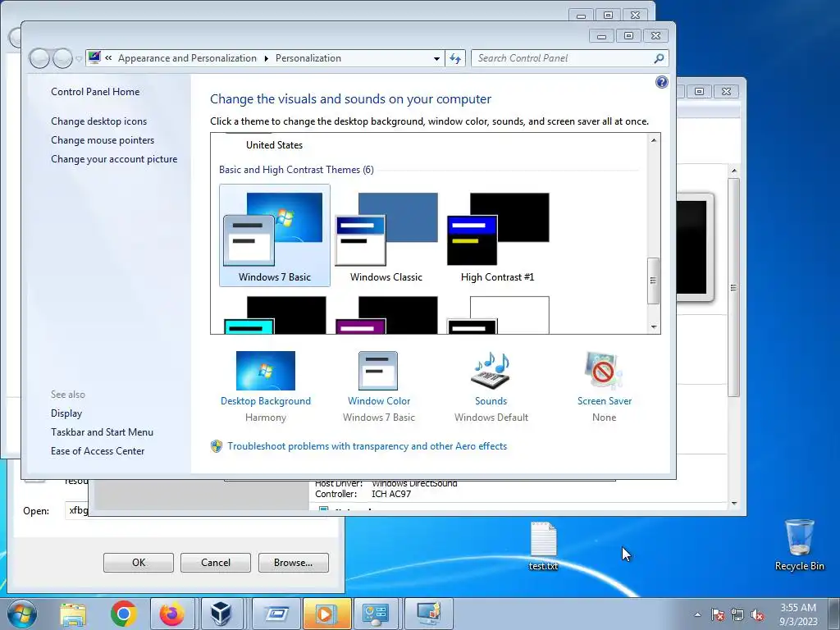
Task: Click the Refresh button in address bar
Action: pos(455,58)
